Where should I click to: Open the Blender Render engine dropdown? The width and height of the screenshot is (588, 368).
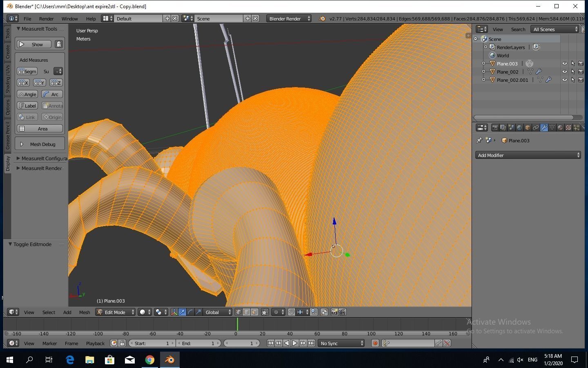coord(289,18)
